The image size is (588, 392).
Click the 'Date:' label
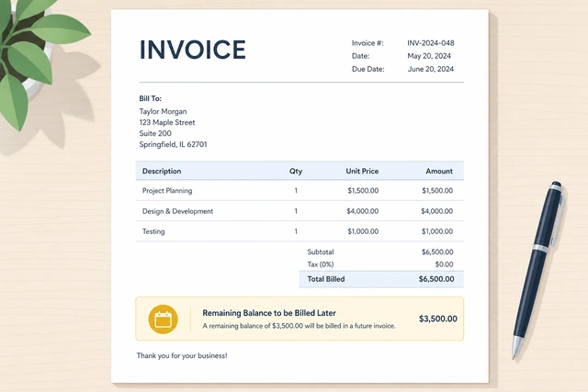[360, 56]
